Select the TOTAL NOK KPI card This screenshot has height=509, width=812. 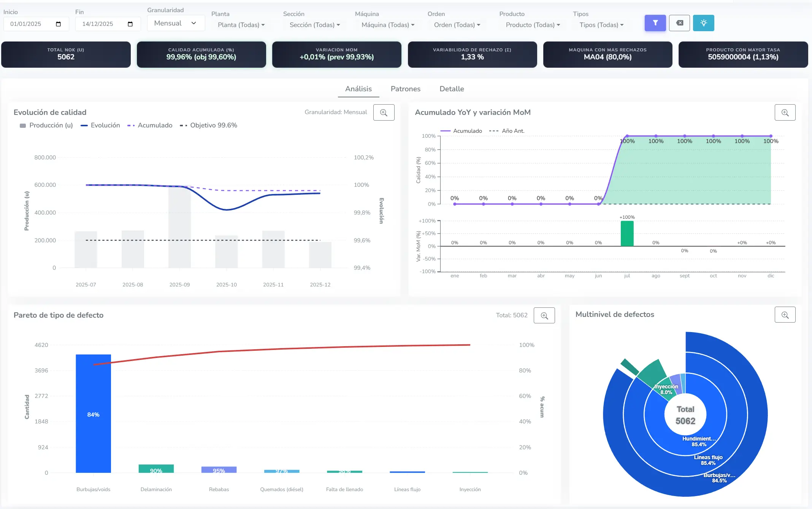tap(66, 54)
